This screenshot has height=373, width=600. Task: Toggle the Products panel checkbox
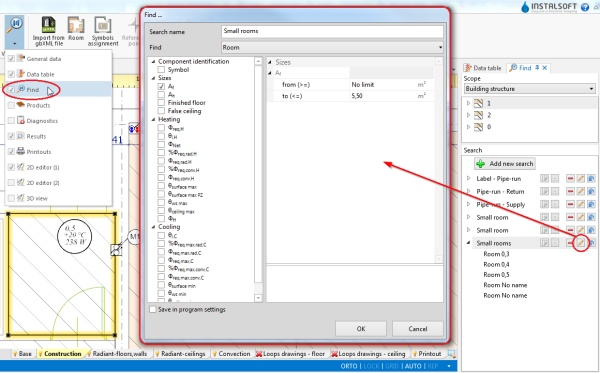(11, 105)
